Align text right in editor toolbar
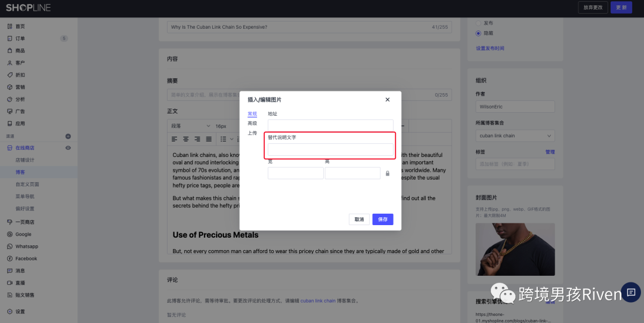 click(x=197, y=139)
